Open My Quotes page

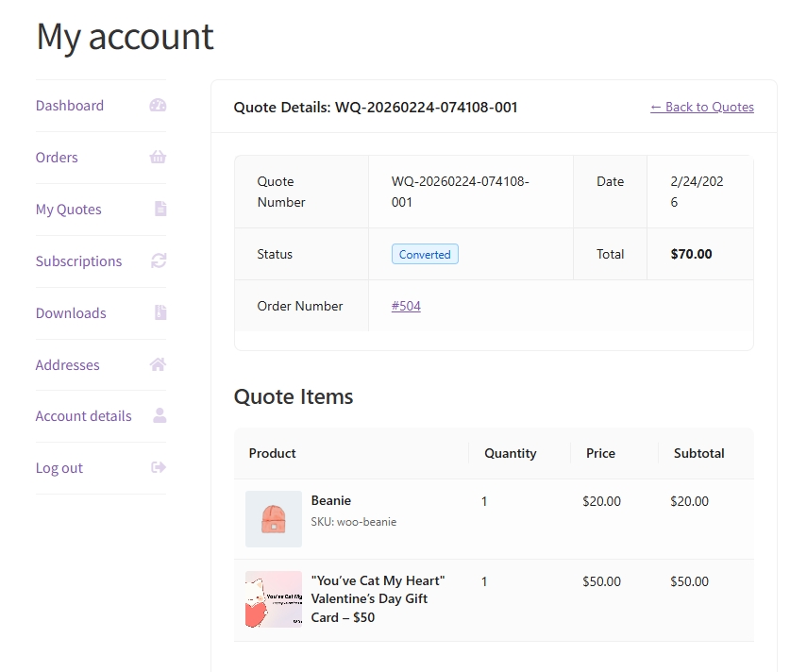[x=68, y=210]
